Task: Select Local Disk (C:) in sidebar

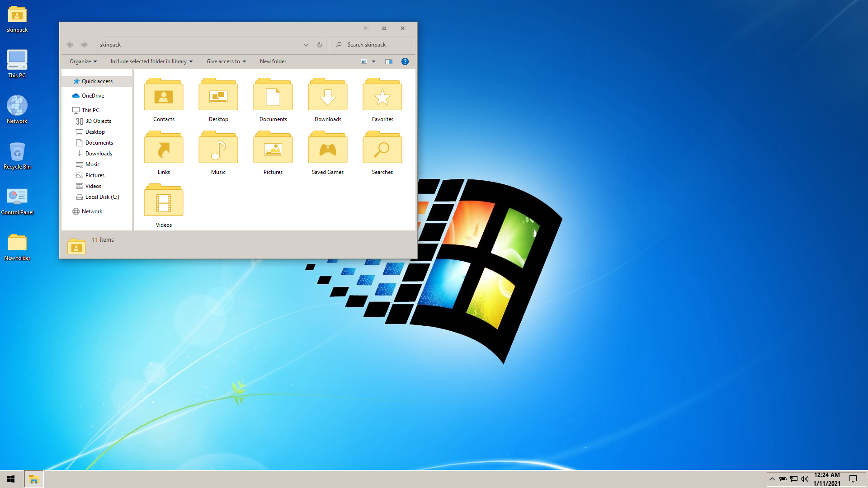Action: (102, 197)
